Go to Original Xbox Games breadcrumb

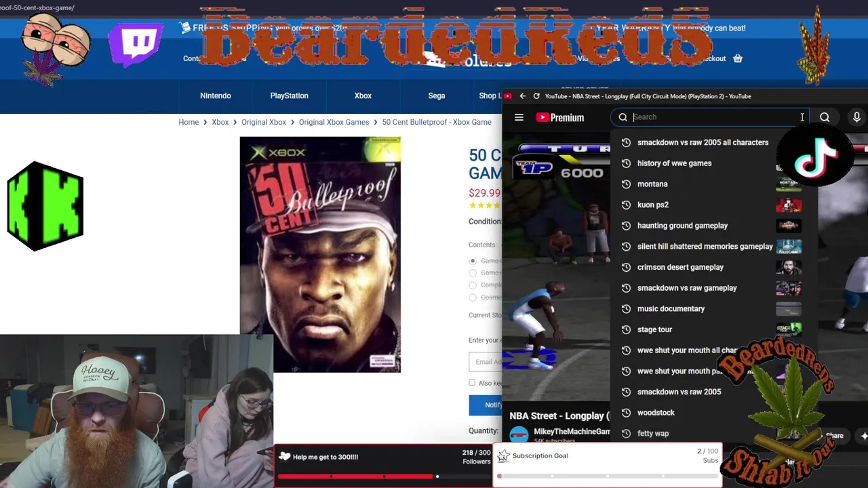coord(334,123)
